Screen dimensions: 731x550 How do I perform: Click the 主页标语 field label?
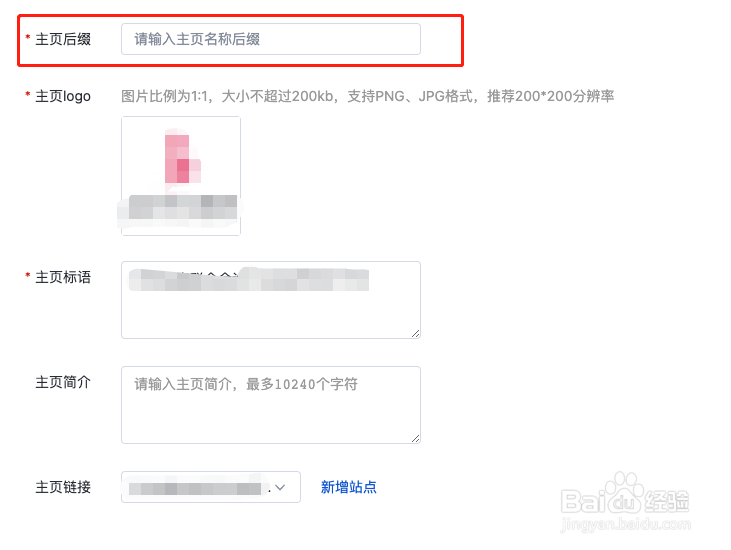63,277
